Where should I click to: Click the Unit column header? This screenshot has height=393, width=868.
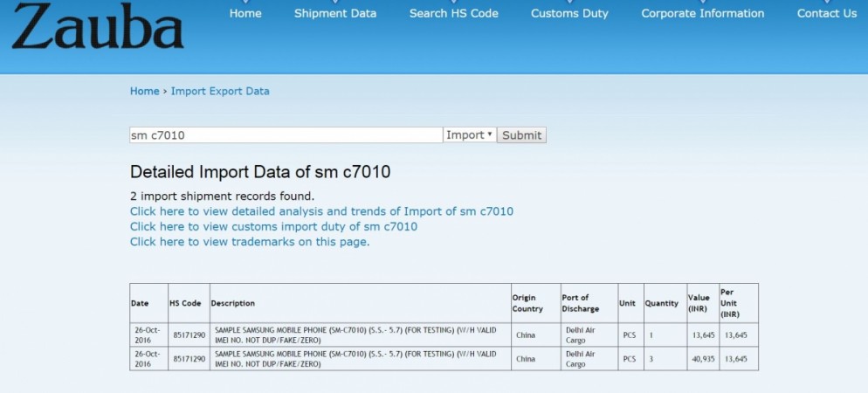[x=630, y=303]
